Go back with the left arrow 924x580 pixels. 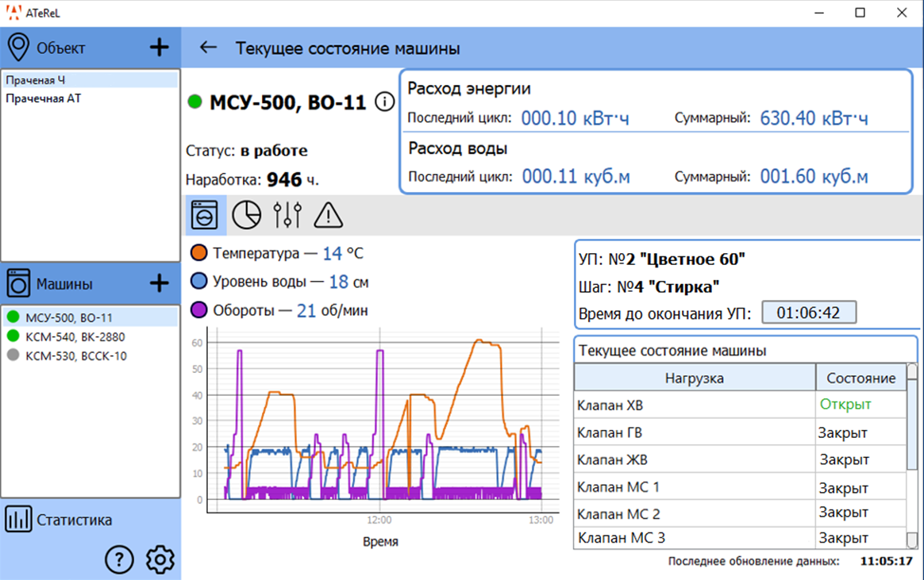click(208, 48)
